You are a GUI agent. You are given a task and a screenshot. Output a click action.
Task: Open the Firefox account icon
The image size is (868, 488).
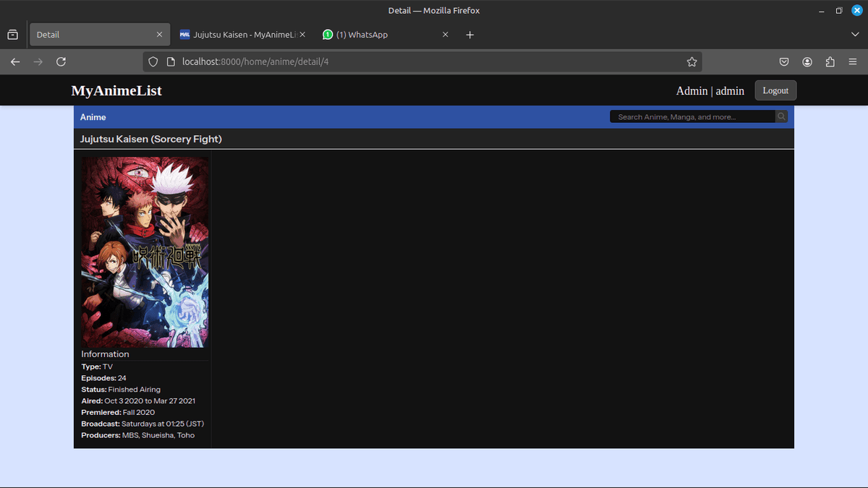click(807, 61)
